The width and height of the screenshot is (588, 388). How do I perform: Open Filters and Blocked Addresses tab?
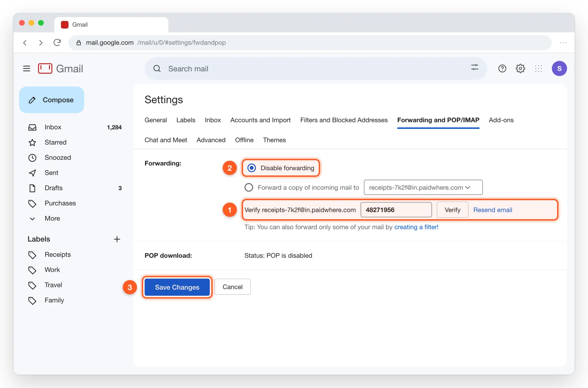(344, 120)
